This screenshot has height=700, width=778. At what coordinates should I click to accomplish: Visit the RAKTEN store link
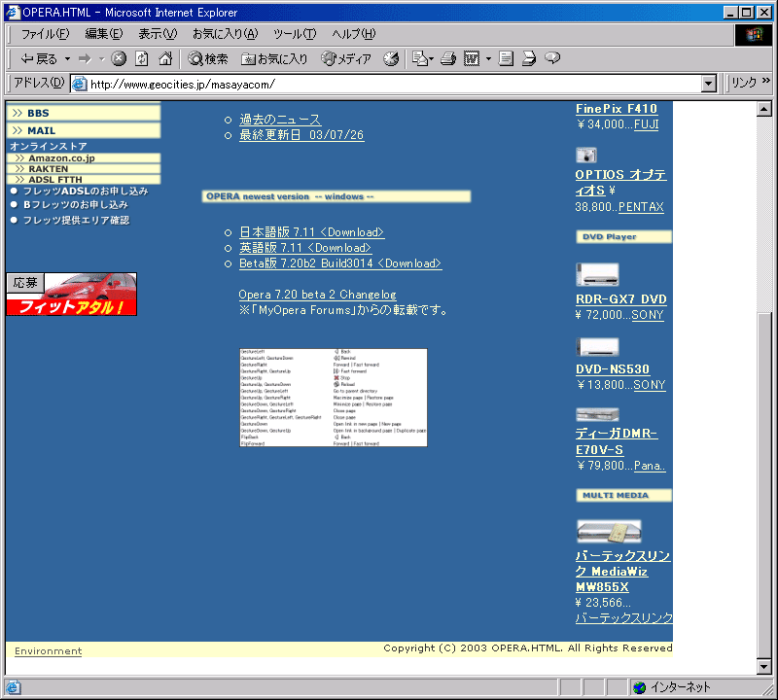pos(84,169)
